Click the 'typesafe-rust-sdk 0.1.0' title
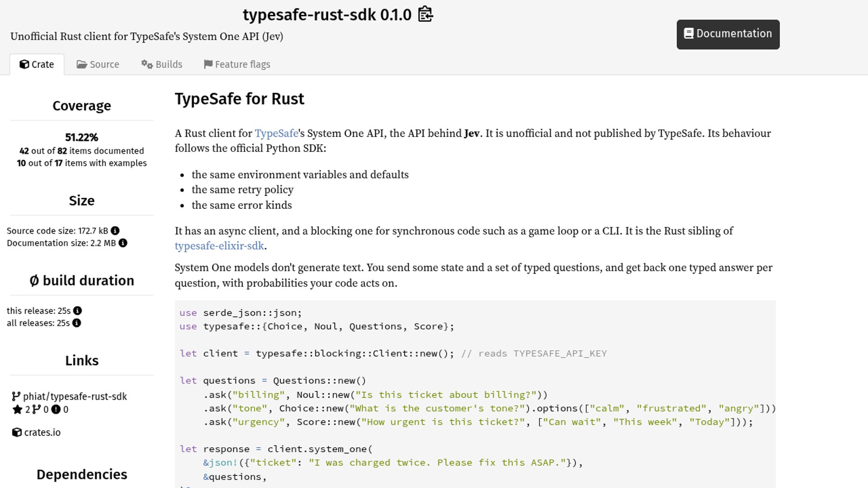The width and height of the screenshot is (868, 488). pos(327,14)
